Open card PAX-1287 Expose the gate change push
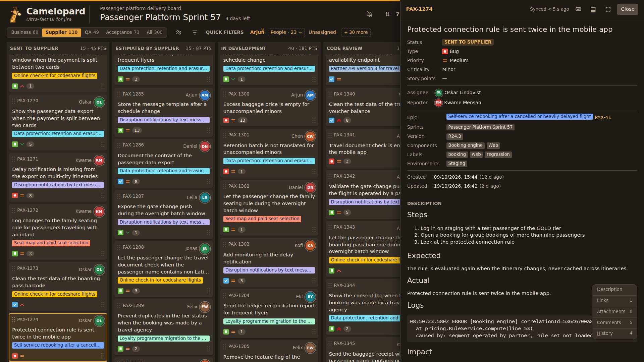Image resolution: width=644 pixels, height=362 pixels. coord(163,215)
